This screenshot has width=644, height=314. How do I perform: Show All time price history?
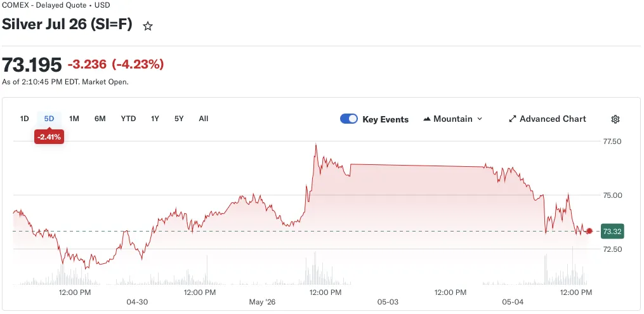tap(203, 119)
